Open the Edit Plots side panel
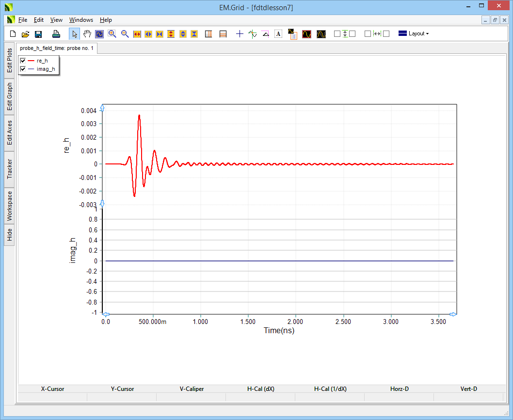513x420 pixels. coord(10,61)
